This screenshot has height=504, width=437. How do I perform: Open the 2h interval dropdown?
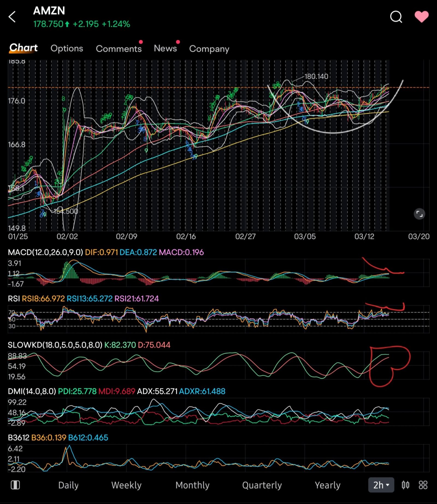coord(381,485)
